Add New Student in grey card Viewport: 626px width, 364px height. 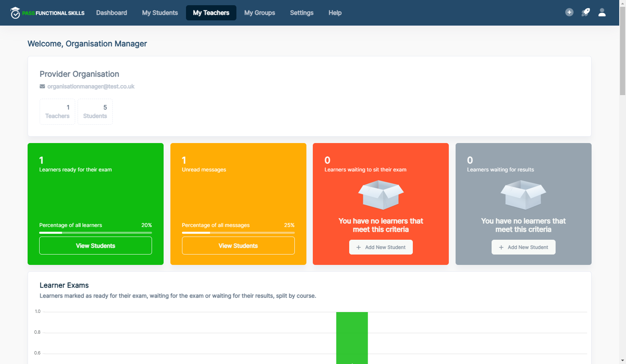pos(524,247)
